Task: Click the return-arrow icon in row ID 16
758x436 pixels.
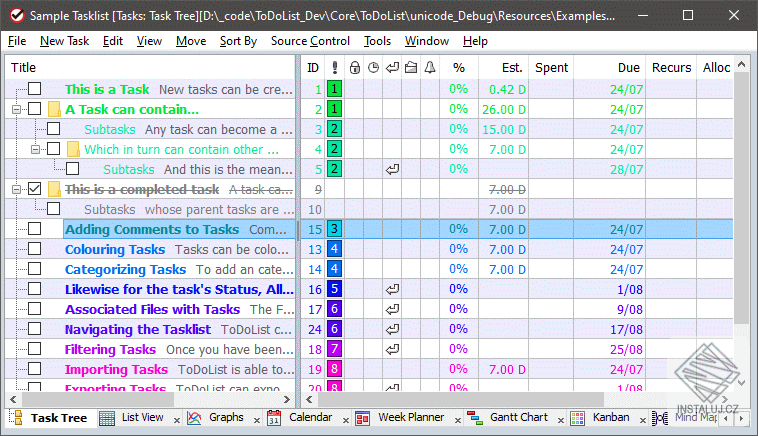Action: 392,290
